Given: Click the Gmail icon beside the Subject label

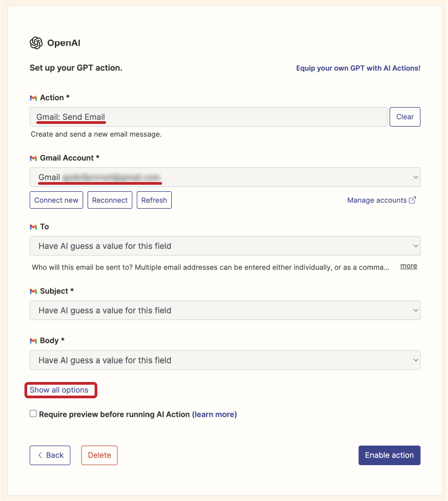Looking at the screenshot, I should tap(33, 291).
